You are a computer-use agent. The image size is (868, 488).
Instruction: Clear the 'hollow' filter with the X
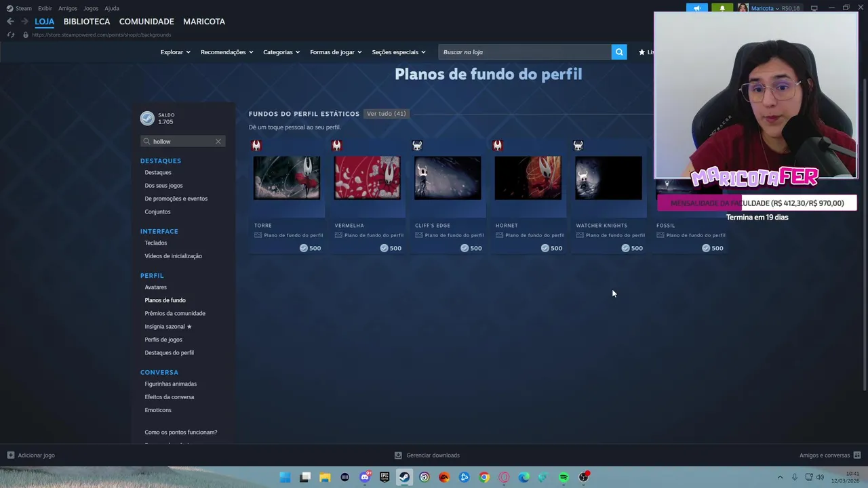click(218, 142)
